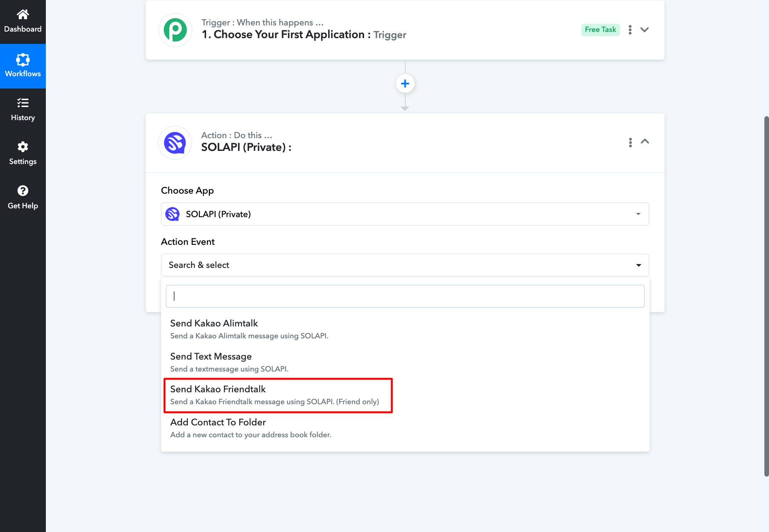Open the Action Event Search & select dropdown
The height and width of the screenshot is (532, 769).
[x=405, y=265]
